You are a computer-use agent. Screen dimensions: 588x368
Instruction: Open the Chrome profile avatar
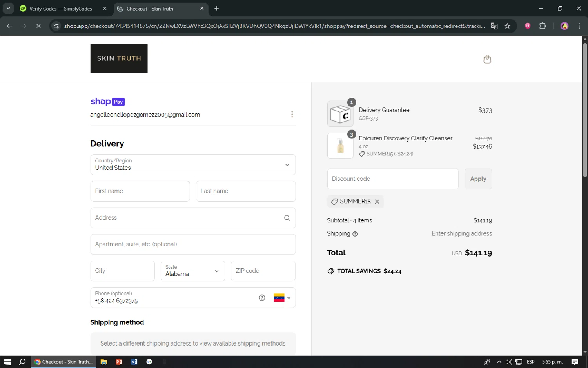[x=564, y=26]
